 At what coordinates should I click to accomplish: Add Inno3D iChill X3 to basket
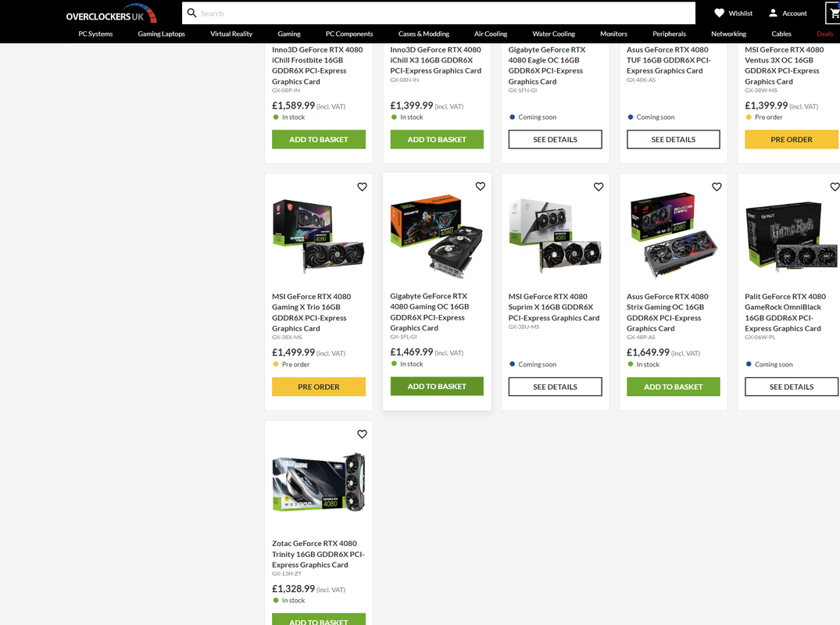[x=437, y=139]
